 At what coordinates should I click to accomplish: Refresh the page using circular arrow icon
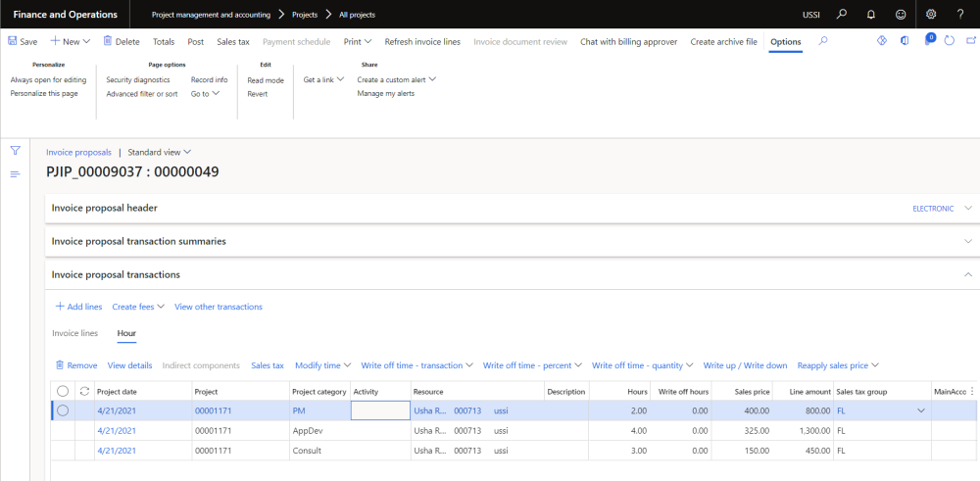950,42
